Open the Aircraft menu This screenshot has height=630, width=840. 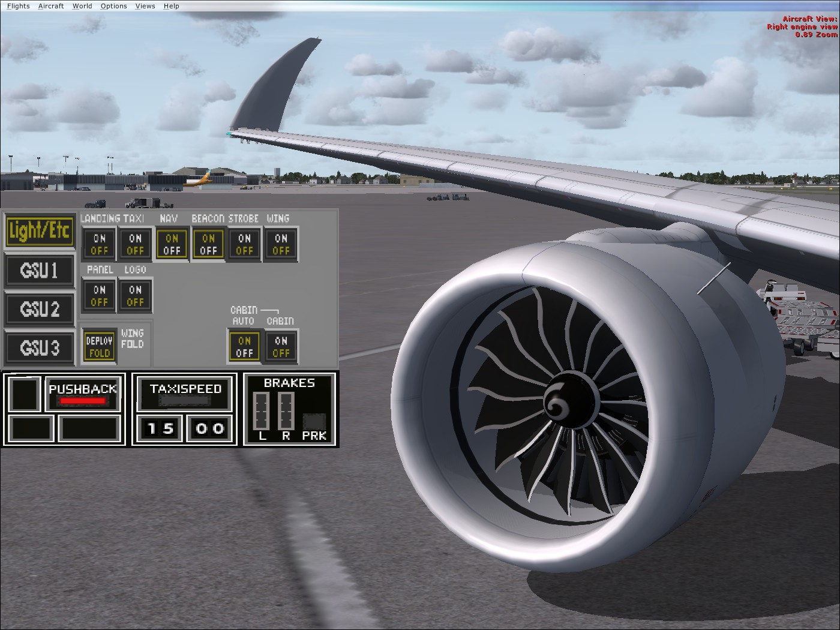(50, 6)
